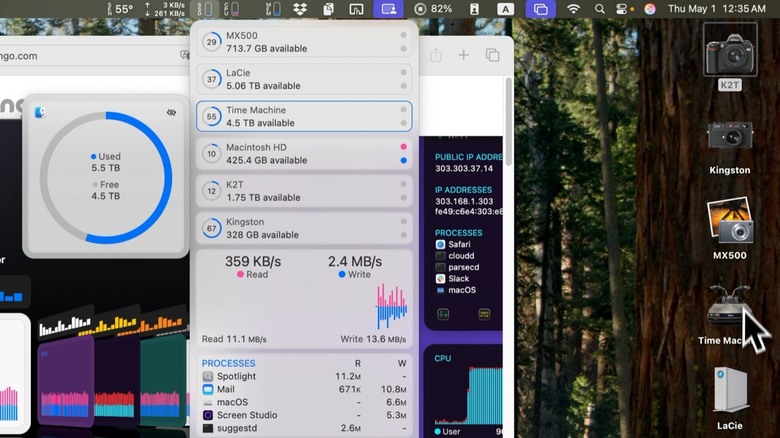Click the green CPU chip icon on webpage
The image size is (780, 438).
(x=443, y=314)
